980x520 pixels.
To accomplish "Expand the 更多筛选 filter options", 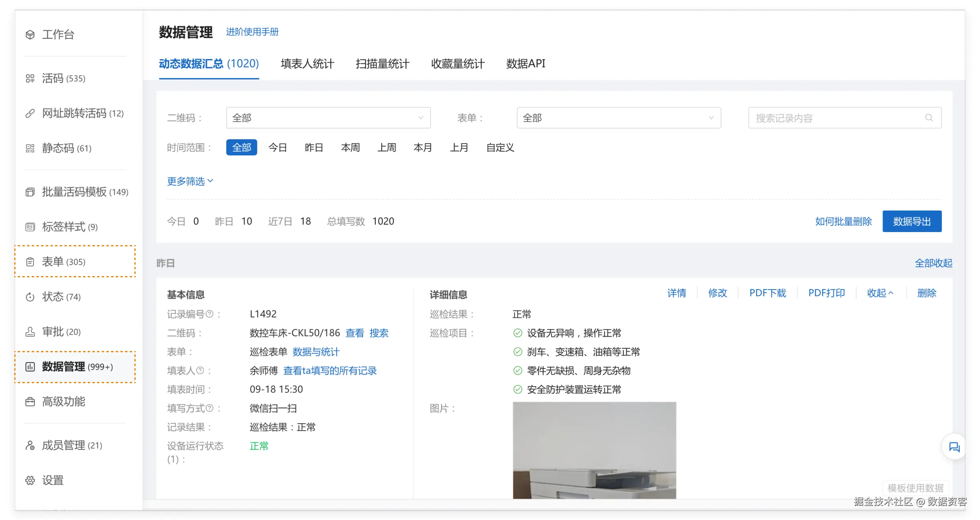I will (190, 181).
